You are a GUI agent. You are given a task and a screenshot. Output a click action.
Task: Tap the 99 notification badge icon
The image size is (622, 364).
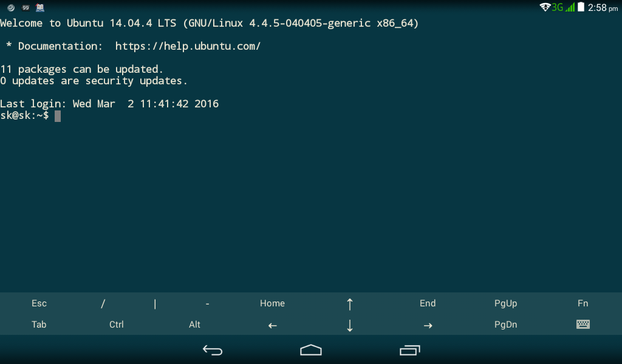[x=26, y=7]
